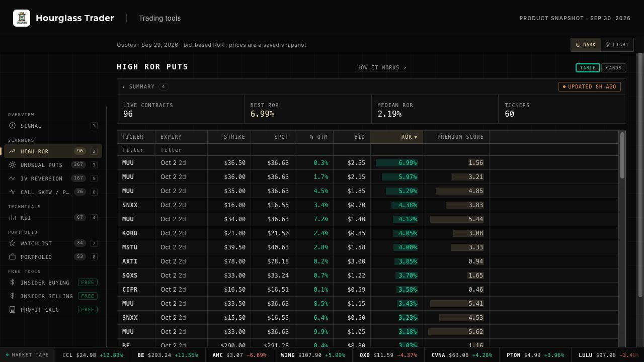This screenshot has width=644, height=362.
Task: Go to IV Reversion scanner
Action: [x=53, y=178]
